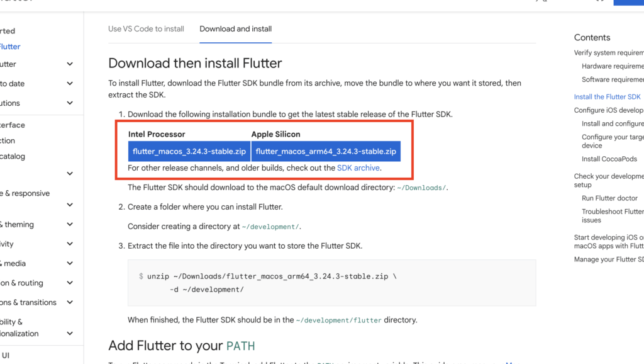Viewport: 644px width, 364px height.
Task: Expand the '& routing' sidebar chevron
Action: (70, 283)
